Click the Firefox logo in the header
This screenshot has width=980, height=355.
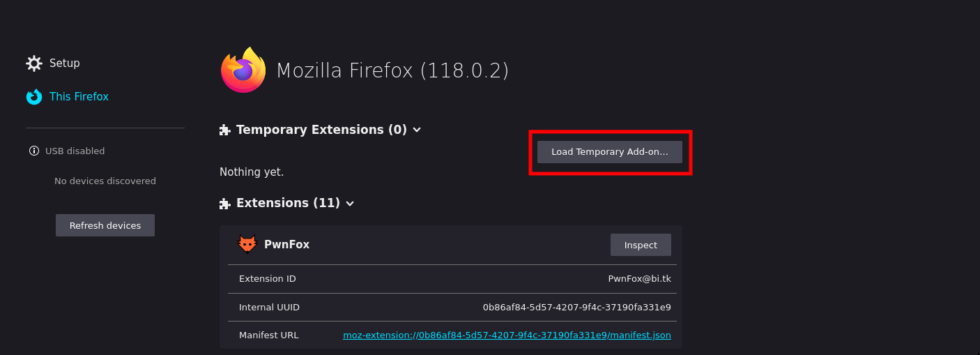pyautogui.click(x=243, y=70)
